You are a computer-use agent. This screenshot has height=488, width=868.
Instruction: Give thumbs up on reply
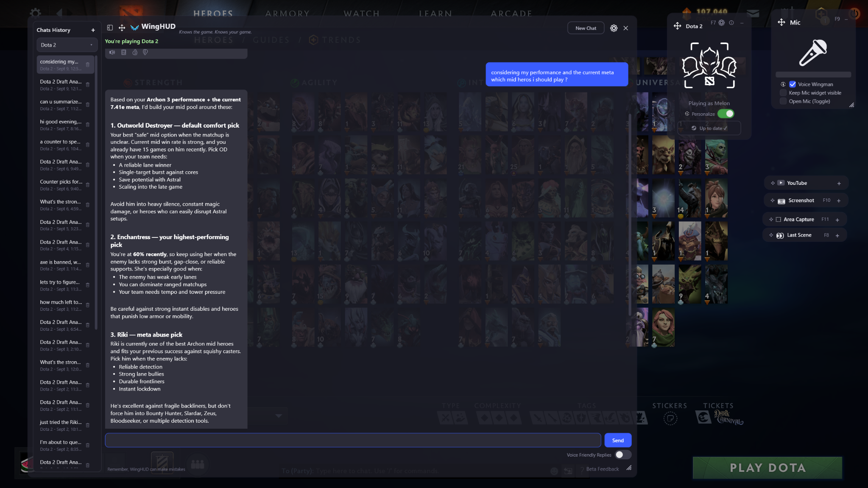tap(135, 52)
